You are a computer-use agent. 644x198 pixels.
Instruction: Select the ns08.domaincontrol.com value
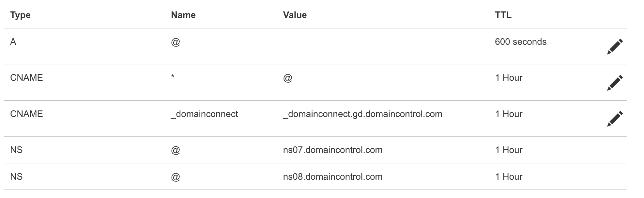[332, 177]
